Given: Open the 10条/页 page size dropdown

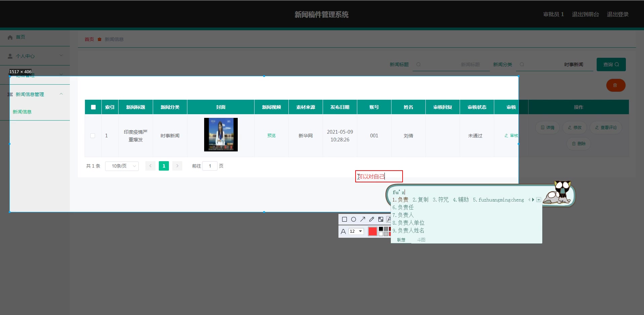Looking at the screenshot, I should [122, 166].
